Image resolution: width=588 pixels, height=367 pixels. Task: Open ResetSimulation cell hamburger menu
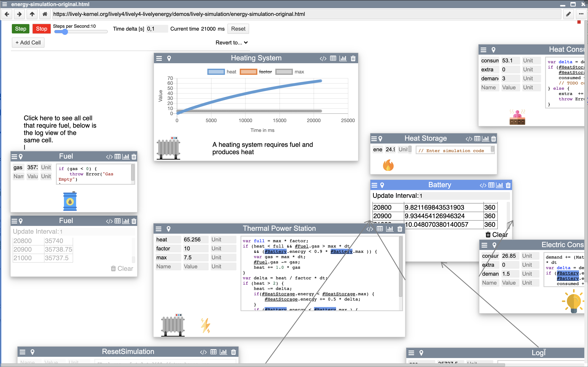(22, 352)
